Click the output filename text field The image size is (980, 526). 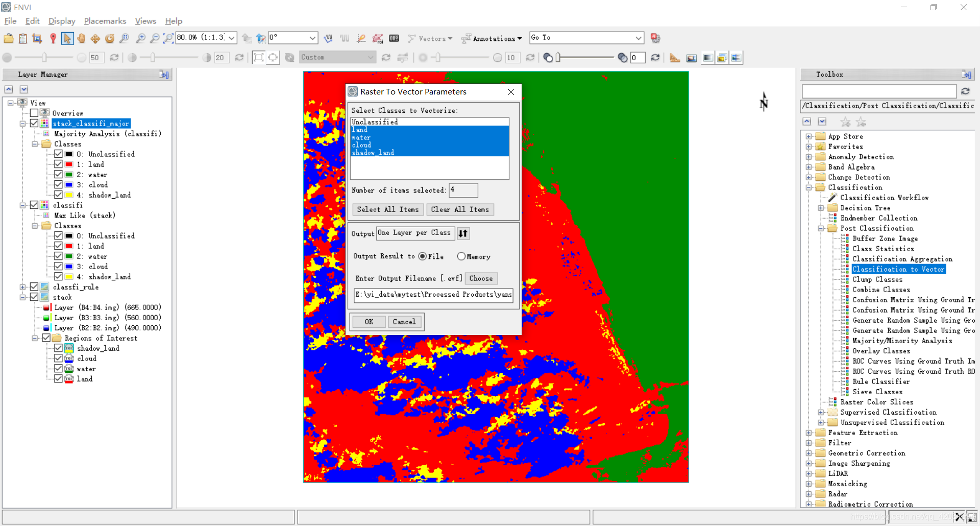click(x=433, y=295)
